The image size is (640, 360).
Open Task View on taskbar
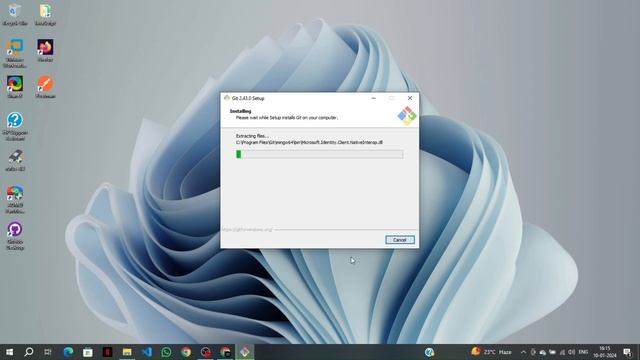click(48, 352)
